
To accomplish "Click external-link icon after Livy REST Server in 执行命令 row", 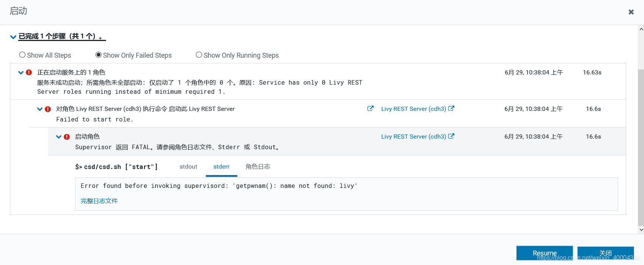I will (x=451, y=109).
